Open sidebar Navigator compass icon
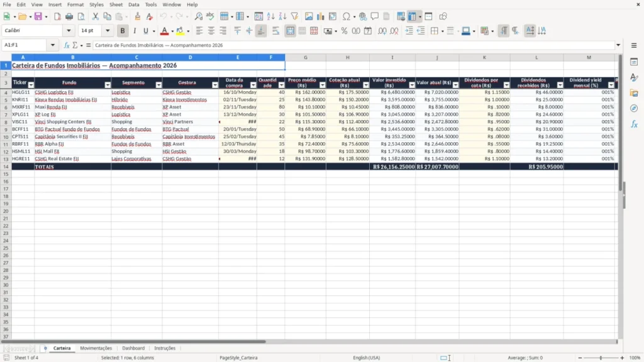644x362 pixels. click(x=634, y=108)
